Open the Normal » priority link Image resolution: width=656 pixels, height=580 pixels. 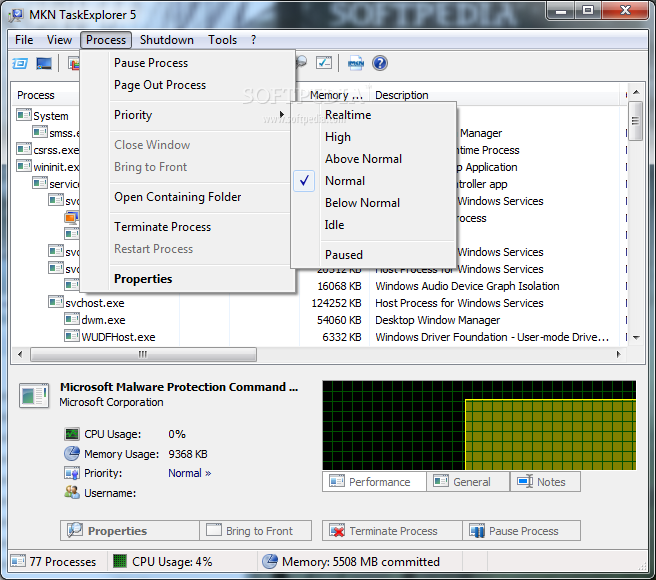(190, 473)
